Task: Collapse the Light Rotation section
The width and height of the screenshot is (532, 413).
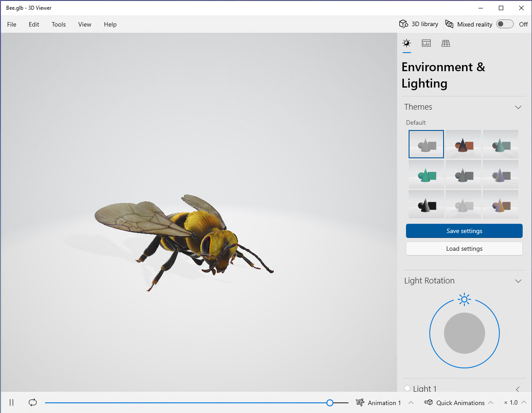Action: click(518, 281)
